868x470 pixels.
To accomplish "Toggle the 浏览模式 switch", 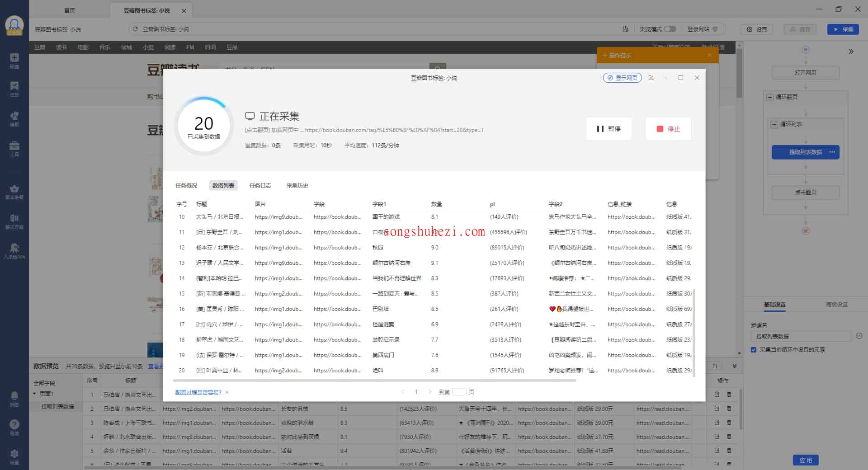I will pyautogui.click(x=670, y=29).
